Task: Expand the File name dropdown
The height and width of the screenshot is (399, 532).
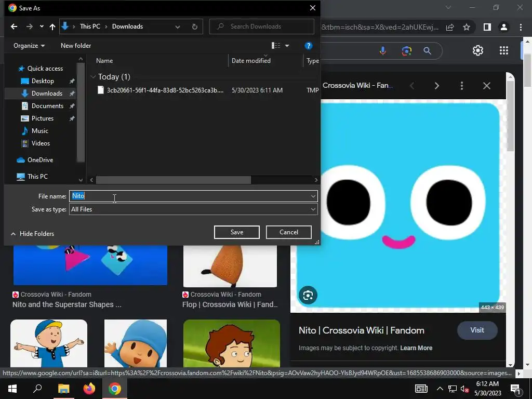Action: point(313,196)
